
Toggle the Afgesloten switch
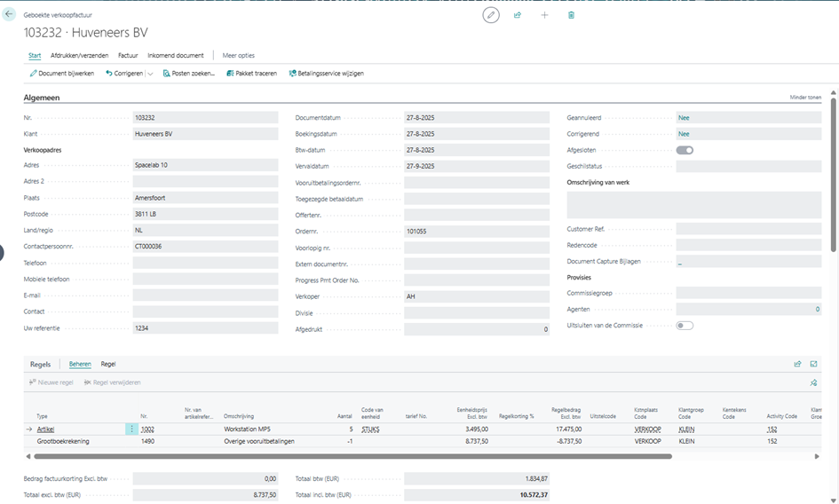pyautogui.click(x=685, y=150)
